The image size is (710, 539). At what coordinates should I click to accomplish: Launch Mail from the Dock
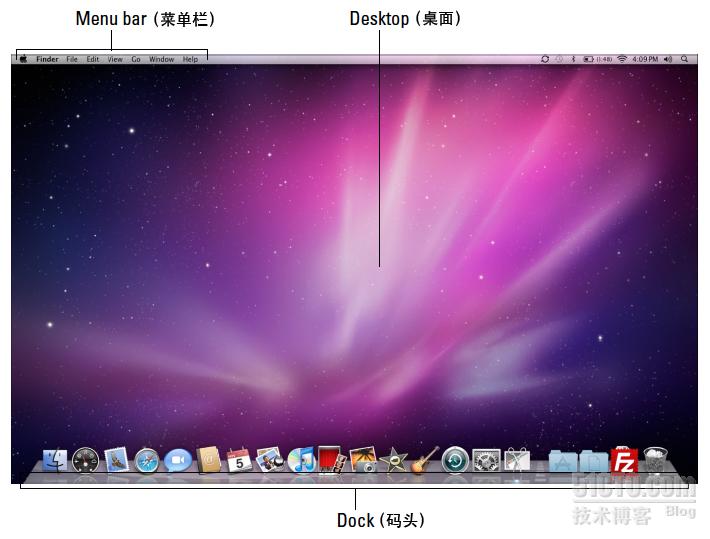point(116,460)
